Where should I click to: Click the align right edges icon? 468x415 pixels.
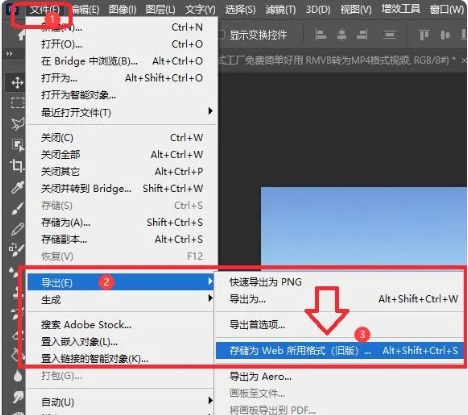point(362,35)
